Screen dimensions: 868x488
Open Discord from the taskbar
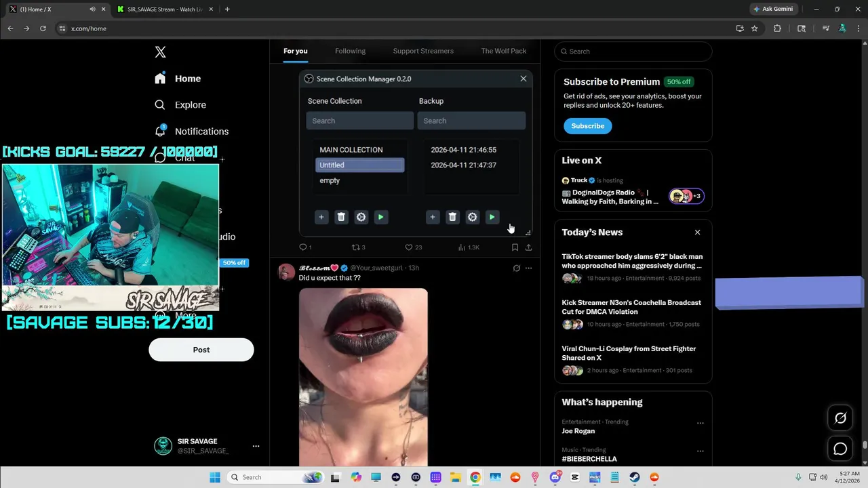click(555, 477)
